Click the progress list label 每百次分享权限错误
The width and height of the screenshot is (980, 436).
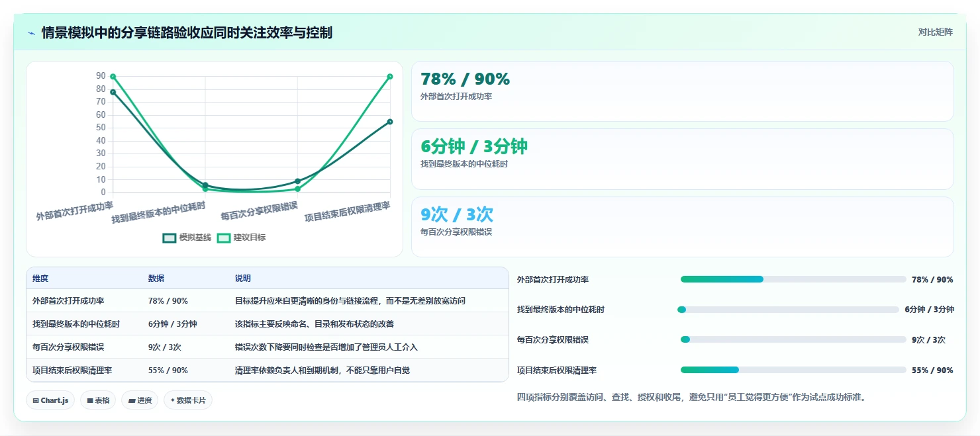[x=553, y=340]
